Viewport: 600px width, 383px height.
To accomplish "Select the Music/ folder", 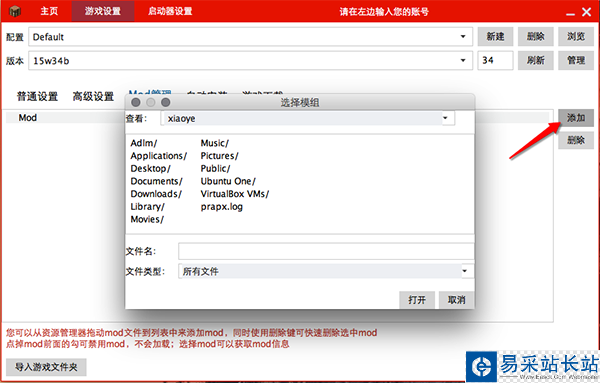I will click(214, 143).
